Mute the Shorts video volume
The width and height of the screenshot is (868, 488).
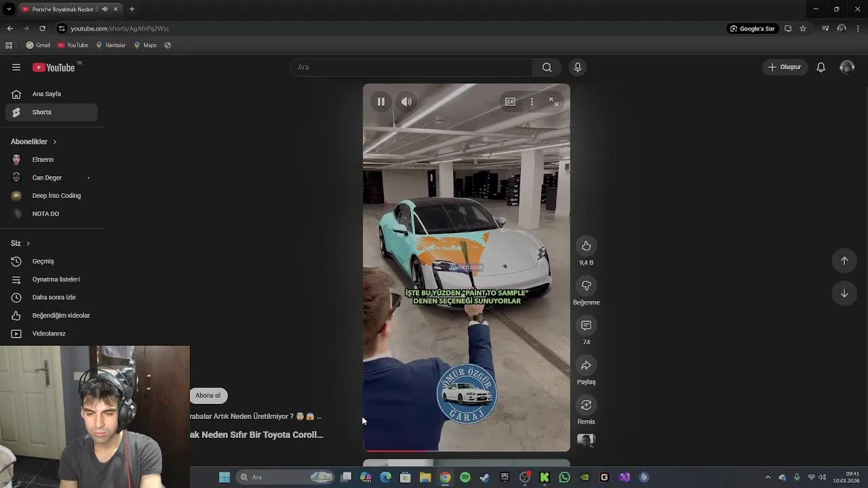(x=406, y=102)
